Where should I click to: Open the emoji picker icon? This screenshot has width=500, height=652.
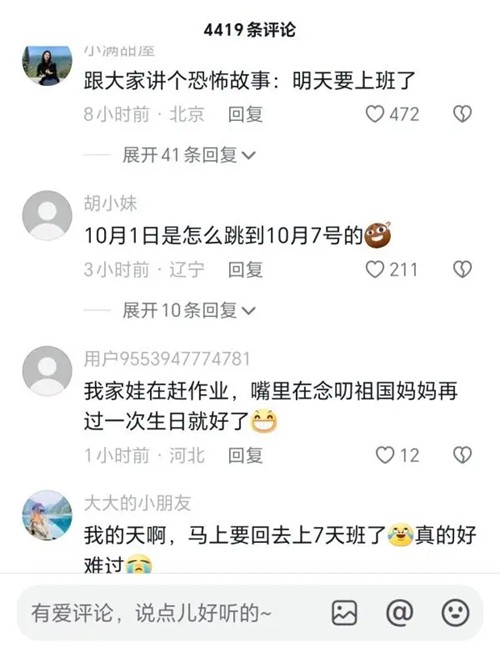tap(455, 613)
